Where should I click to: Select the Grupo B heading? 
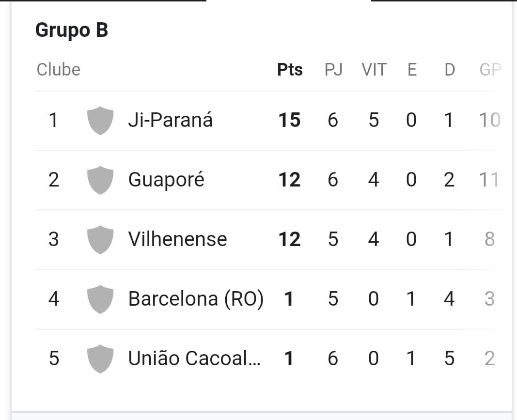72,30
